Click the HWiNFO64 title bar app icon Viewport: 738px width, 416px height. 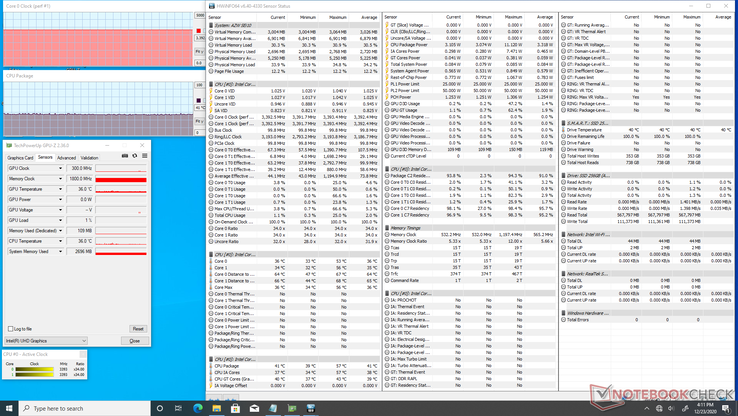[x=212, y=6]
